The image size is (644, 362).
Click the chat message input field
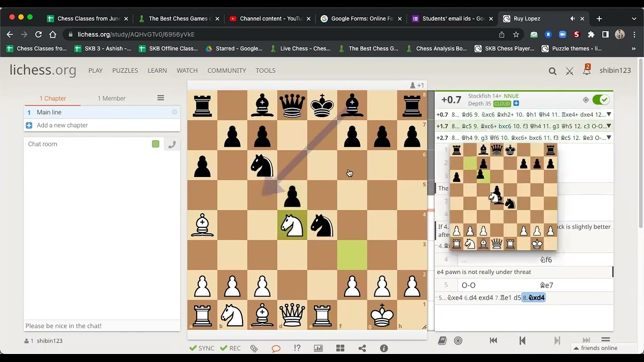[102, 326]
